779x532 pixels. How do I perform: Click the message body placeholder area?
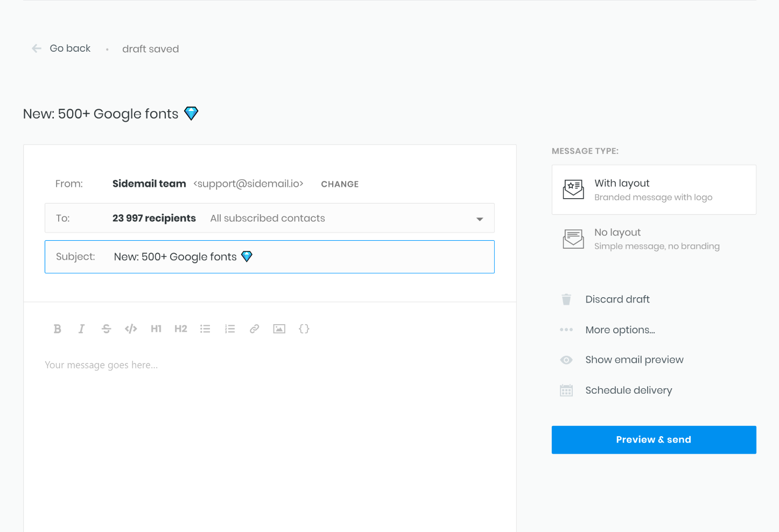101,365
